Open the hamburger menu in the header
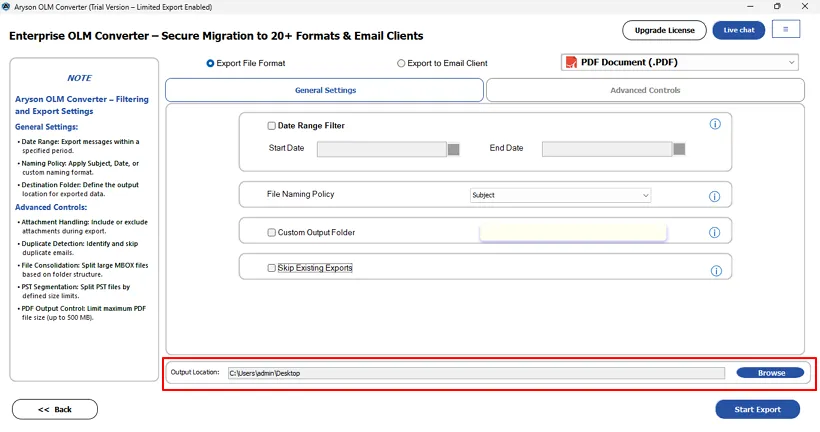This screenshot has height=432, width=820. (785, 30)
